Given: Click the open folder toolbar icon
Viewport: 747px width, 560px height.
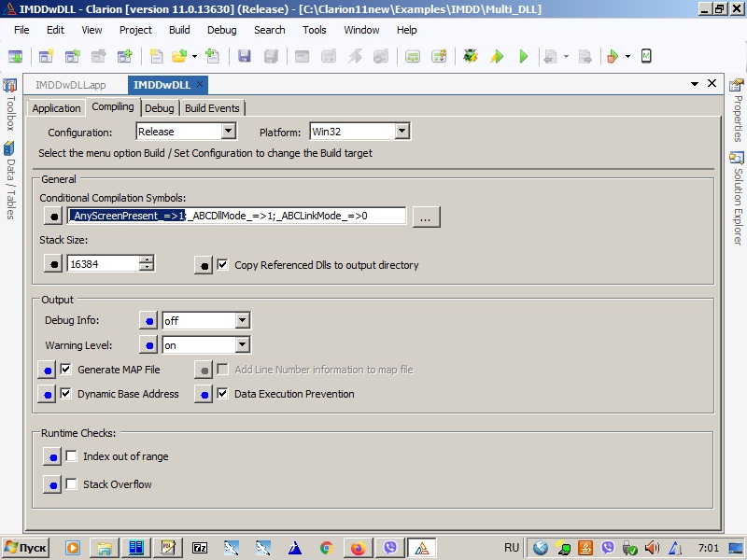Looking at the screenshot, I should tap(179, 56).
